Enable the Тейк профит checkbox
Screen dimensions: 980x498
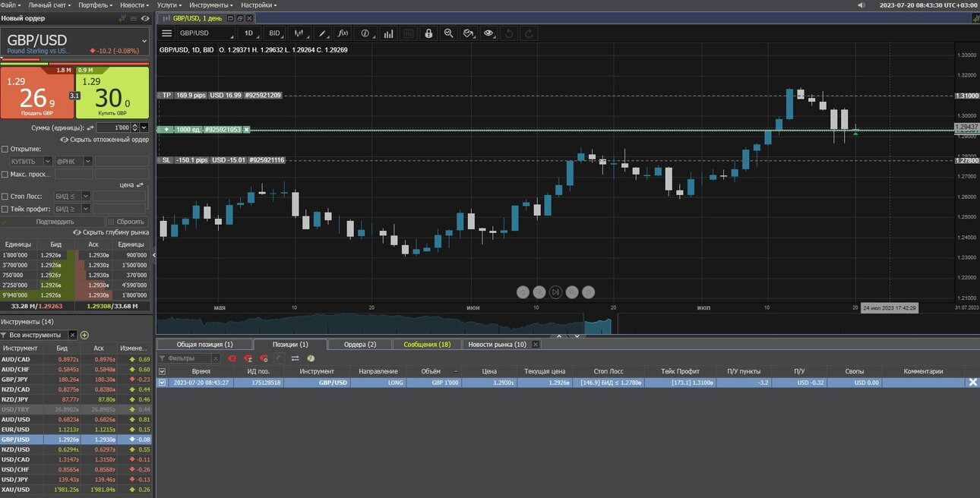(x=5, y=209)
